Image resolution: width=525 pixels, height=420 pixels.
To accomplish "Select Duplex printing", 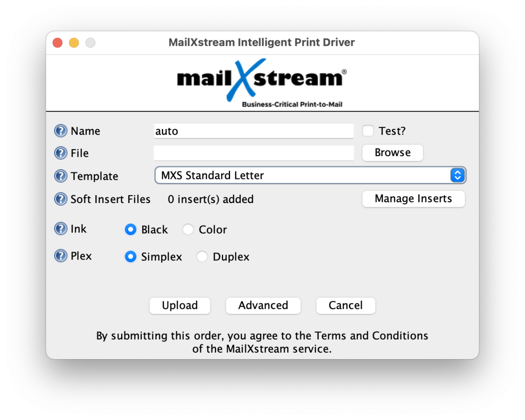I will [202, 256].
